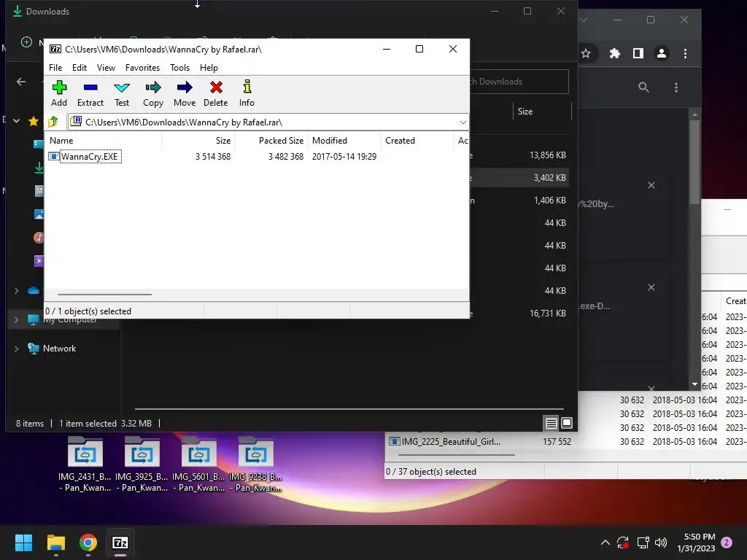Open volume control in system tray
The height and width of the screenshot is (560, 747).
pos(661,542)
